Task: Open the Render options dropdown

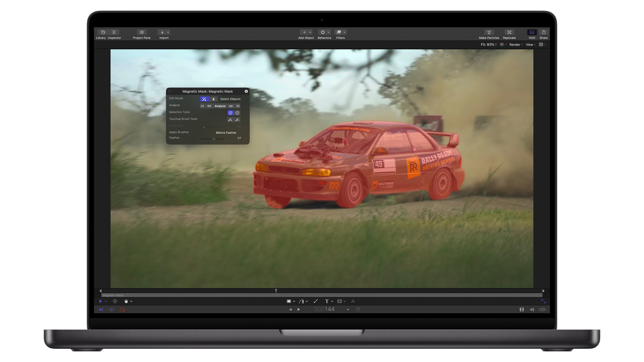Action: point(516,44)
